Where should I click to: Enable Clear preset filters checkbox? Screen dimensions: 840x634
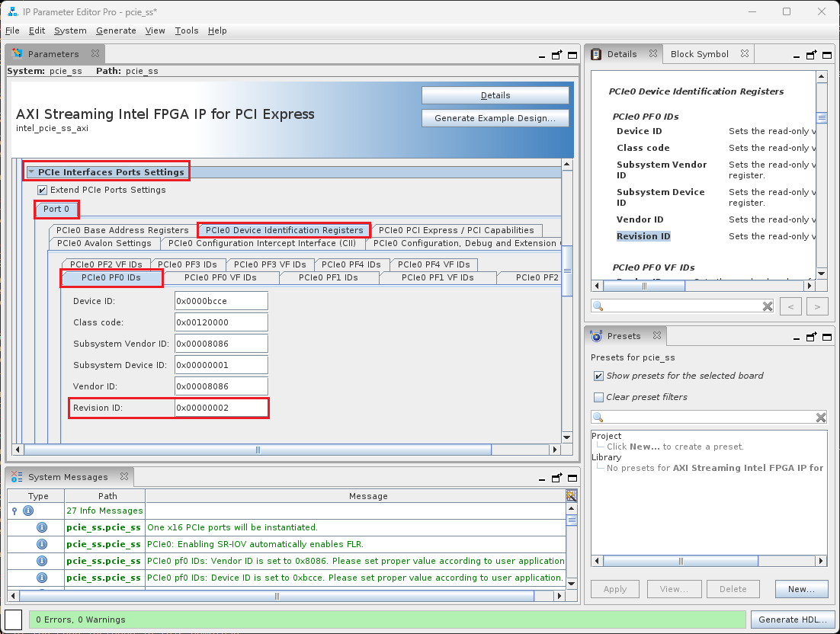click(598, 397)
